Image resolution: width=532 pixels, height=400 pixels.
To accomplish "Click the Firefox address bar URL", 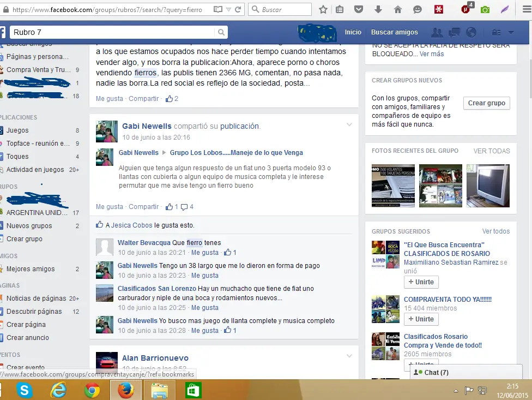I will (x=107, y=9).
